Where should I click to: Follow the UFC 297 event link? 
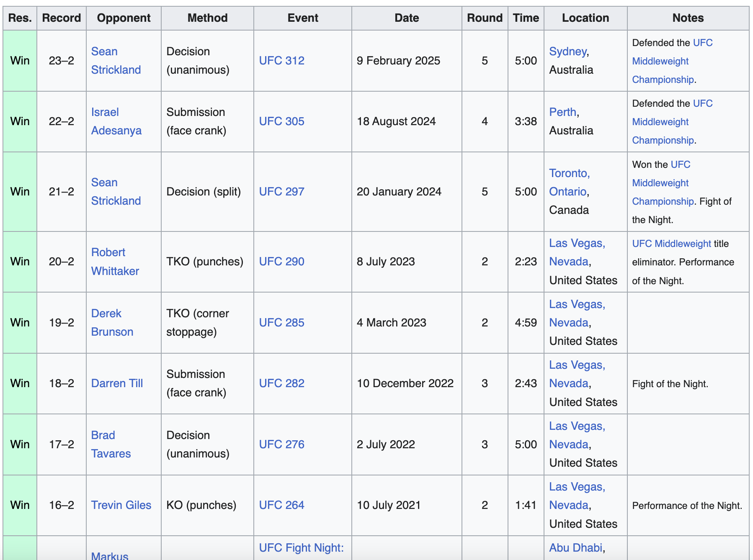coord(282,192)
